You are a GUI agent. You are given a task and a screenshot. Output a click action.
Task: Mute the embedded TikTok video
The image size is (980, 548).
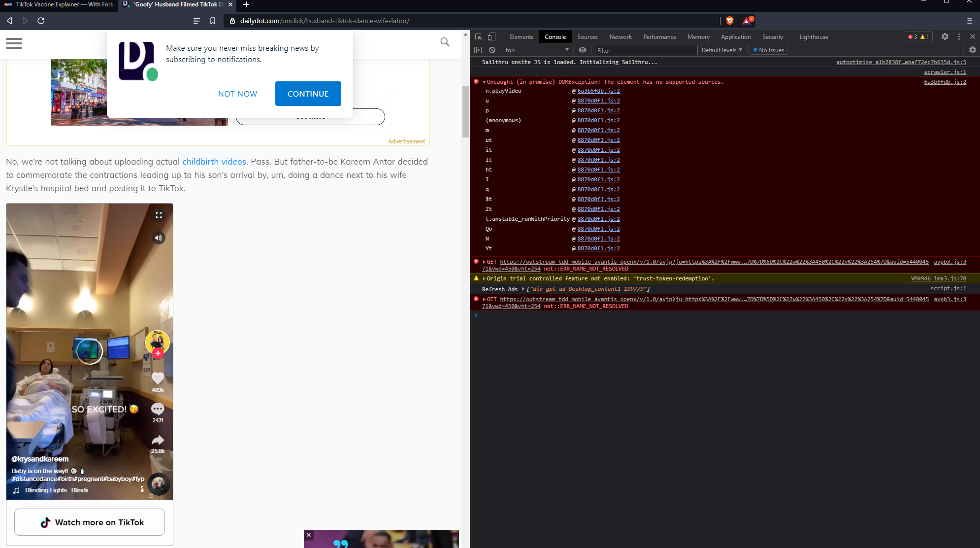click(158, 238)
